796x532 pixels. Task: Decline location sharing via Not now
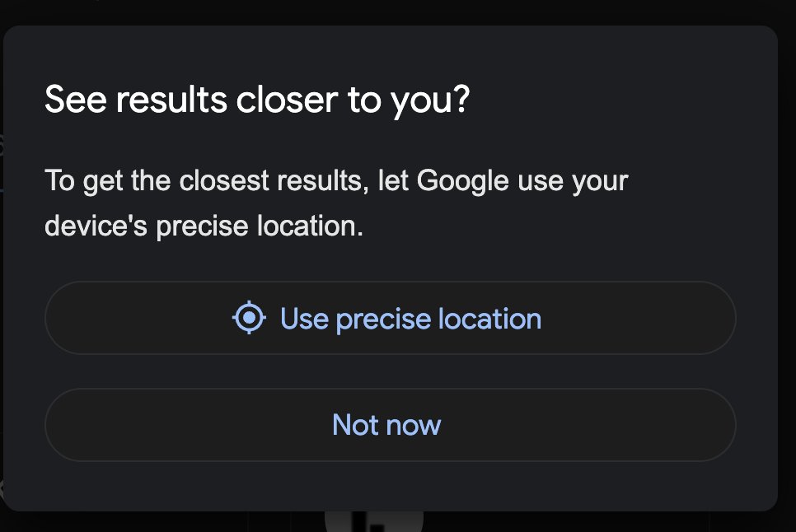click(391, 425)
